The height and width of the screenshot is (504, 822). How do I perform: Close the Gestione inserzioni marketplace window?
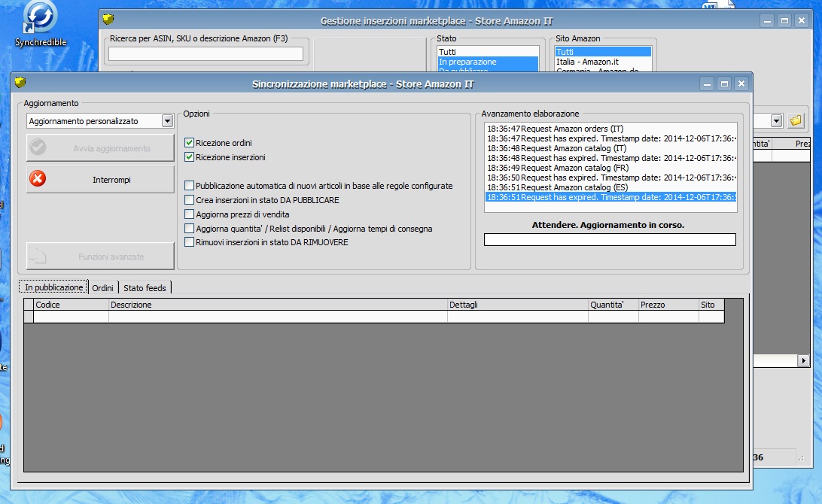point(802,21)
